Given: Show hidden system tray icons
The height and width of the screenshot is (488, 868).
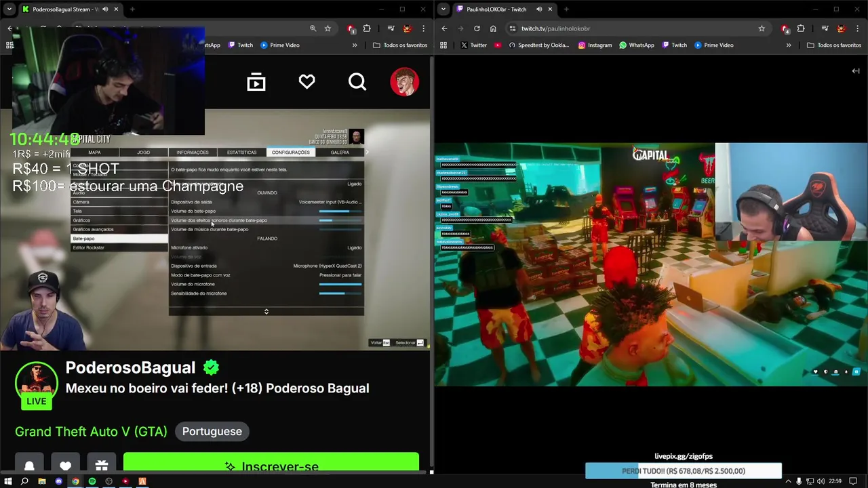Looking at the screenshot, I should [x=788, y=481].
